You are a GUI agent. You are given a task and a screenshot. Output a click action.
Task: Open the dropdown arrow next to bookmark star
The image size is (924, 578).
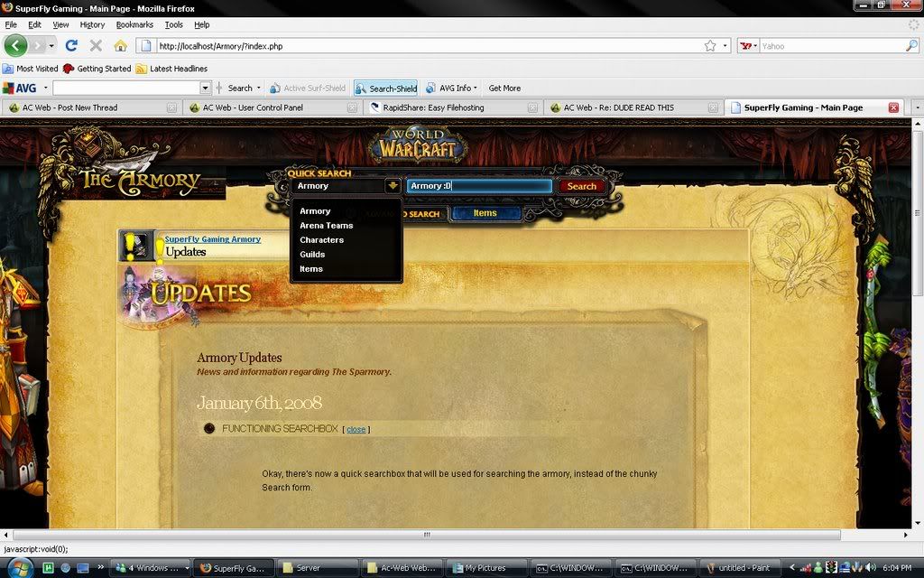pos(725,46)
